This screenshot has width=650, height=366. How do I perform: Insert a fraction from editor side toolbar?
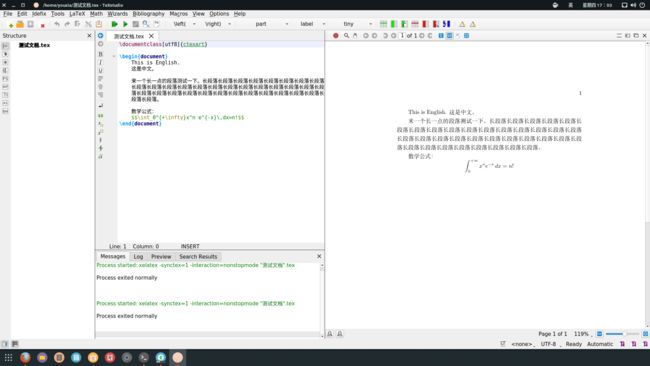tap(100, 140)
